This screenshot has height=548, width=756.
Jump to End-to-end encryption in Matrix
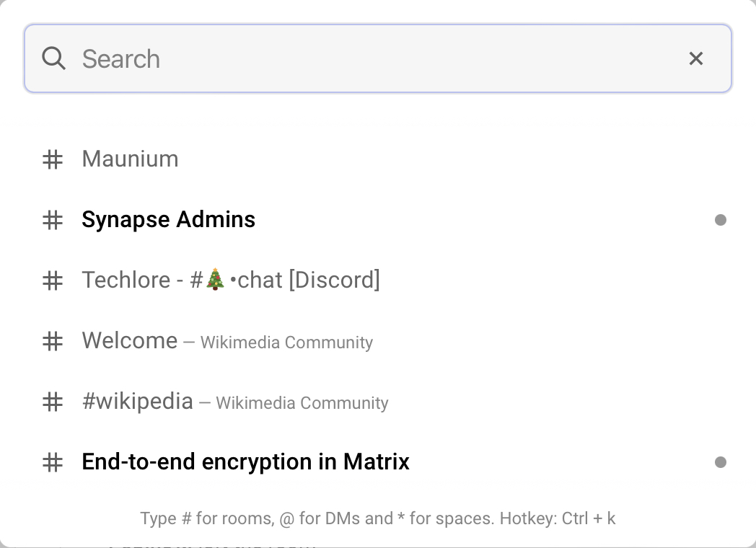[246, 461]
